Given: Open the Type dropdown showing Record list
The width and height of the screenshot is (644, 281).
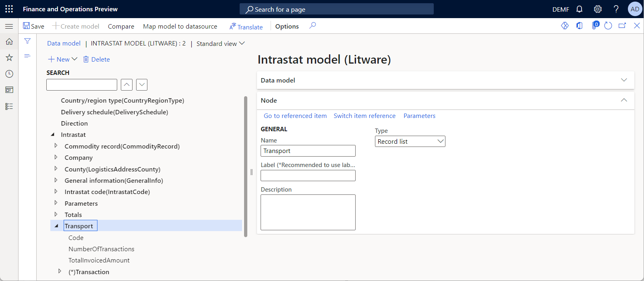Looking at the screenshot, I should point(410,141).
